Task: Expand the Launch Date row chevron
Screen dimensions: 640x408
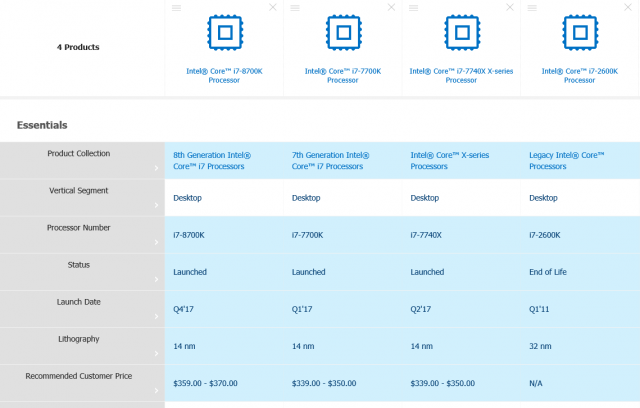Action: (156, 317)
